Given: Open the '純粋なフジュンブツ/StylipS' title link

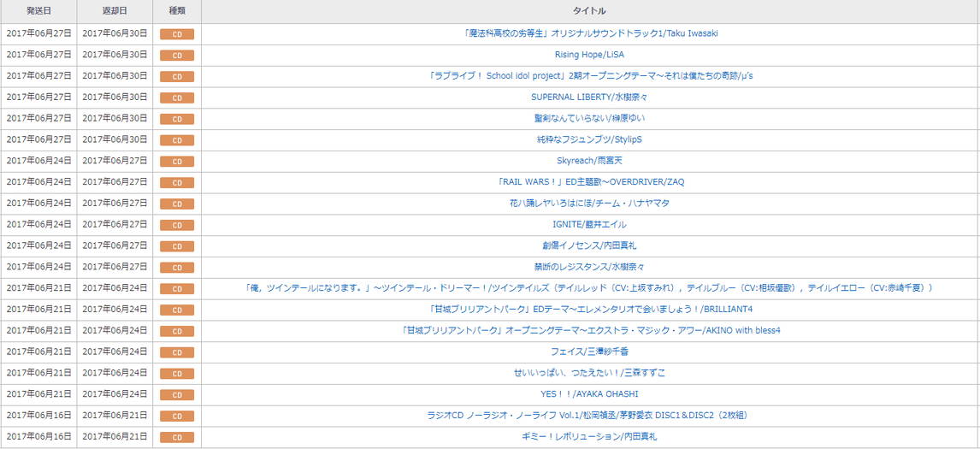Looking at the screenshot, I should click(589, 139).
